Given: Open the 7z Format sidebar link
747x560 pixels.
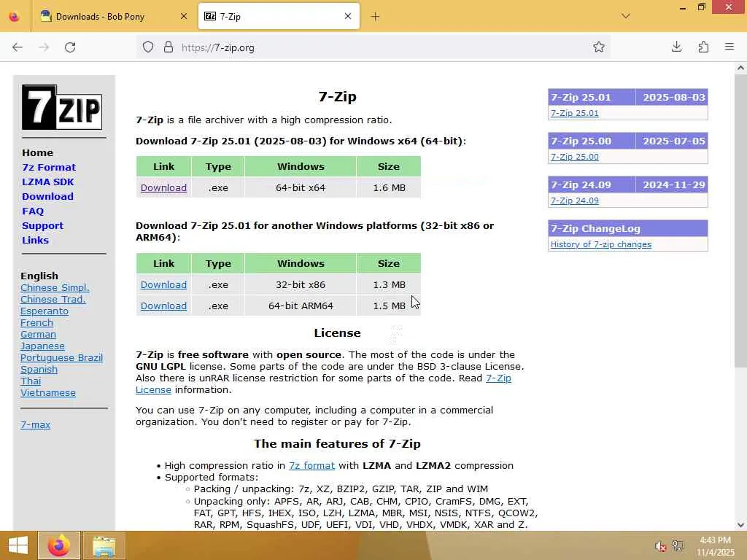Looking at the screenshot, I should 49,167.
